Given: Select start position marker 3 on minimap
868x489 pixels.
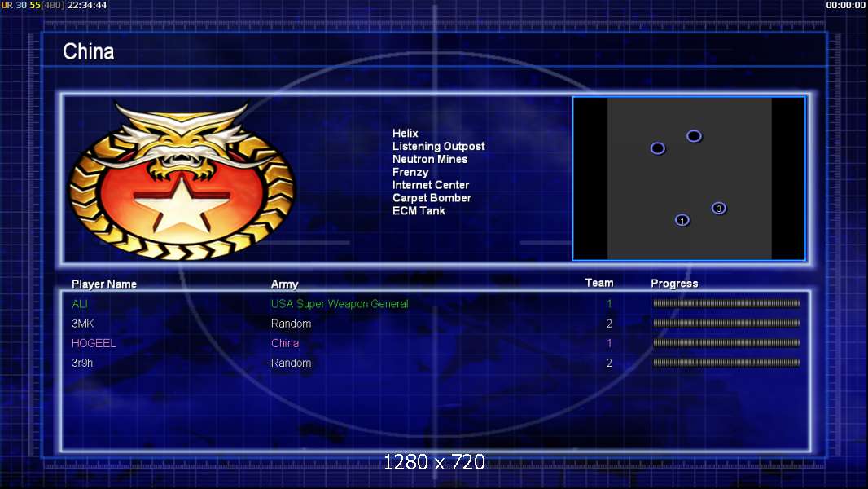Looking at the screenshot, I should click(718, 208).
